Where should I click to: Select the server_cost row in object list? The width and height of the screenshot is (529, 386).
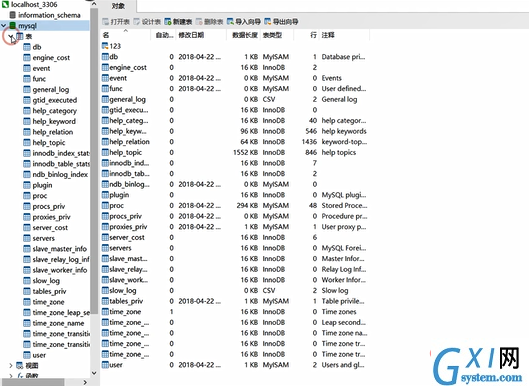pos(235,238)
